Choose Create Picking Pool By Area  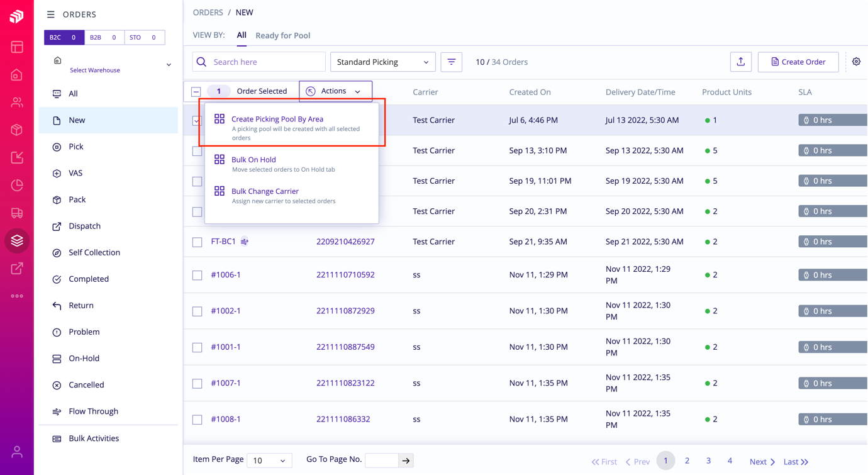(x=292, y=128)
